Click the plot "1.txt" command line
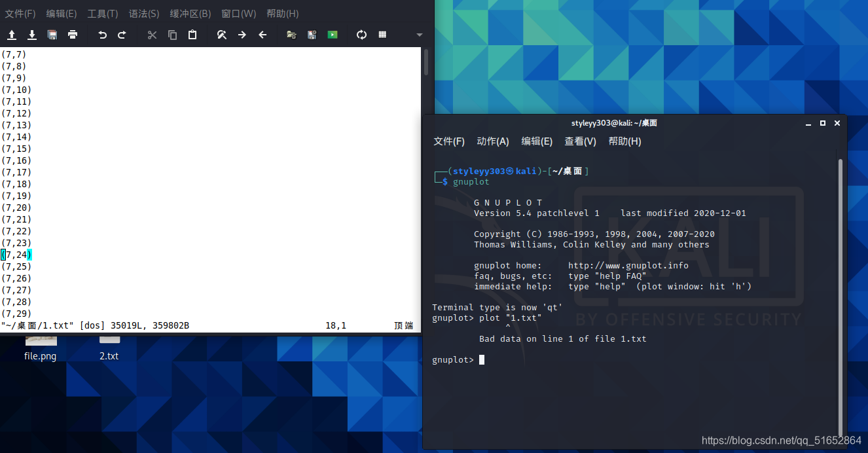 pos(511,317)
